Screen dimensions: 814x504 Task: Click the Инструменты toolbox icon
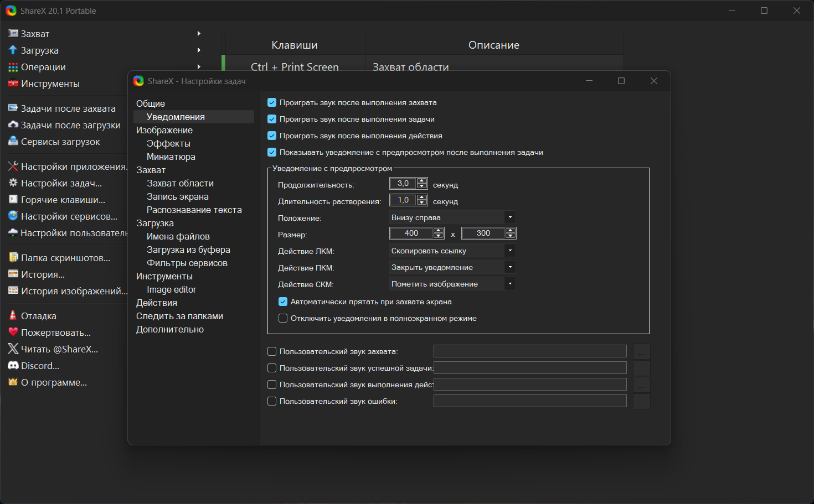pyautogui.click(x=13, y=84)
